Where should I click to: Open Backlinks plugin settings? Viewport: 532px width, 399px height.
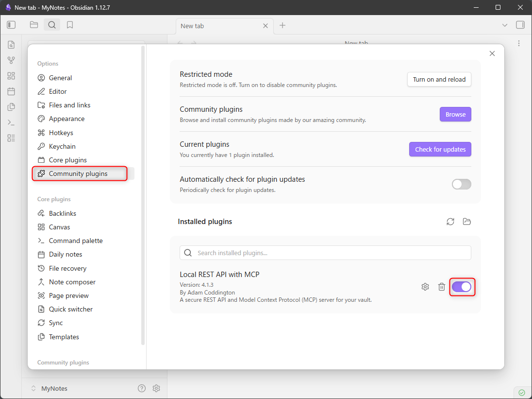tap(83, 213)
